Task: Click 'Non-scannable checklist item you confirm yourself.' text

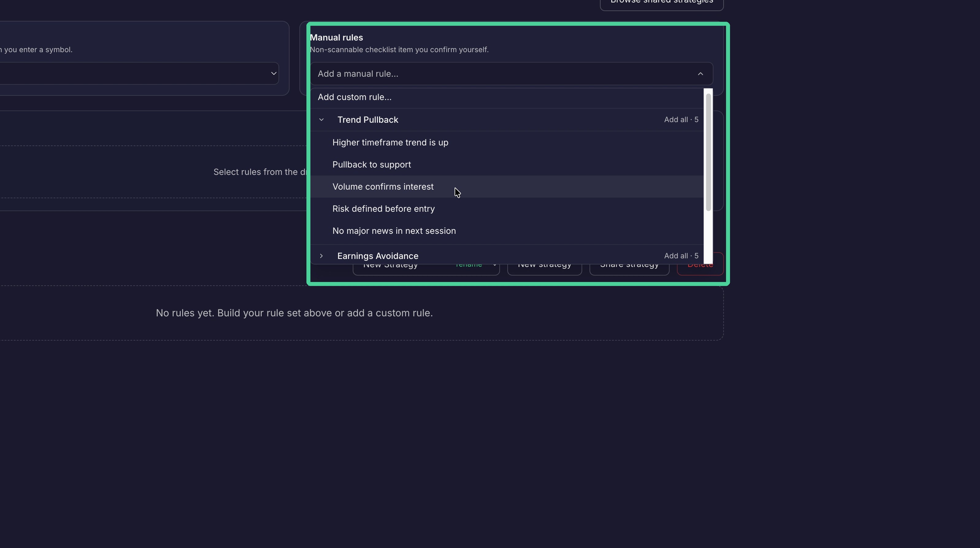Action: tap(399, 50)
